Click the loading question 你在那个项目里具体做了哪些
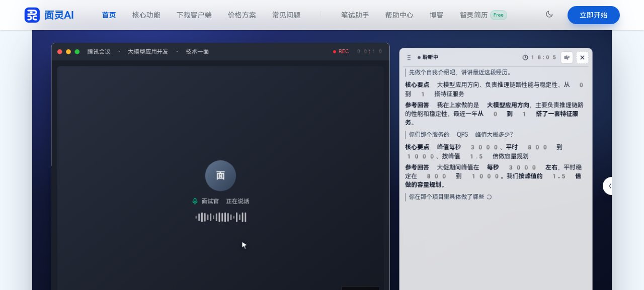 click(x=446, y=197)
